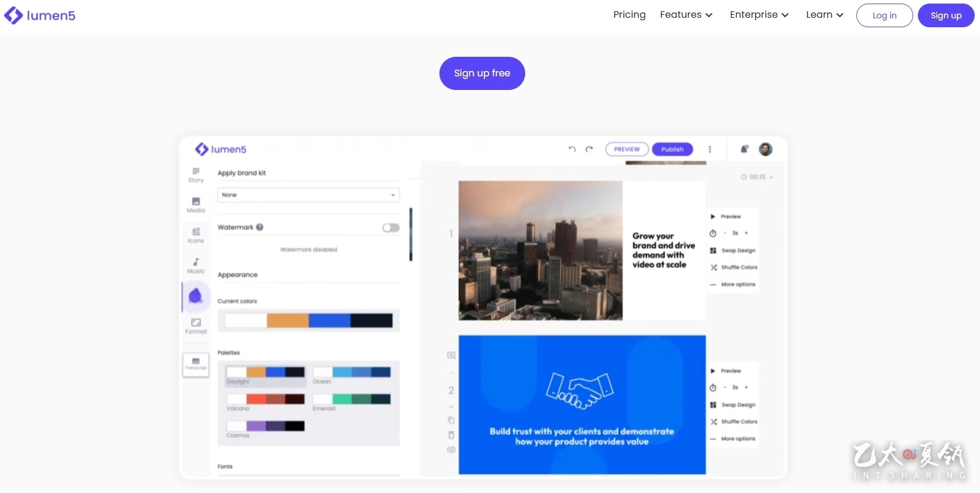Click the 'Grow your brand' text on scene 1
Viewport: 980px width, 493px height.
[x=664, y=250]
